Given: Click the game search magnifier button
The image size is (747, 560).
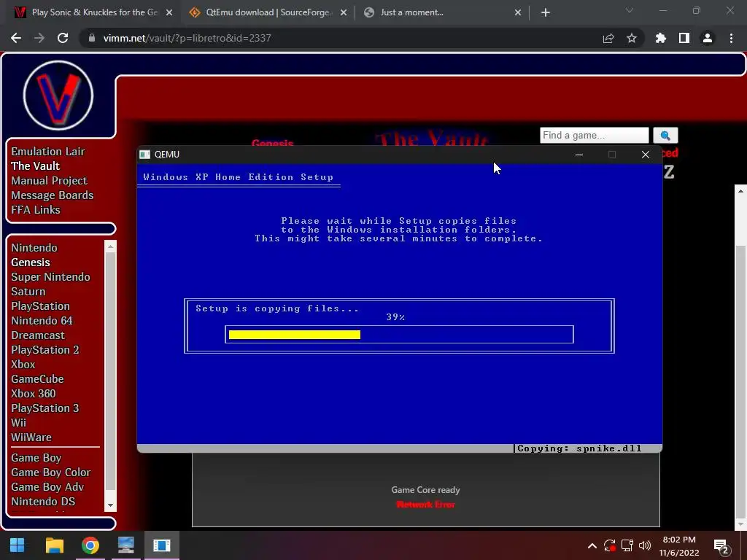Looking at the screenshot, I should 665,135.
